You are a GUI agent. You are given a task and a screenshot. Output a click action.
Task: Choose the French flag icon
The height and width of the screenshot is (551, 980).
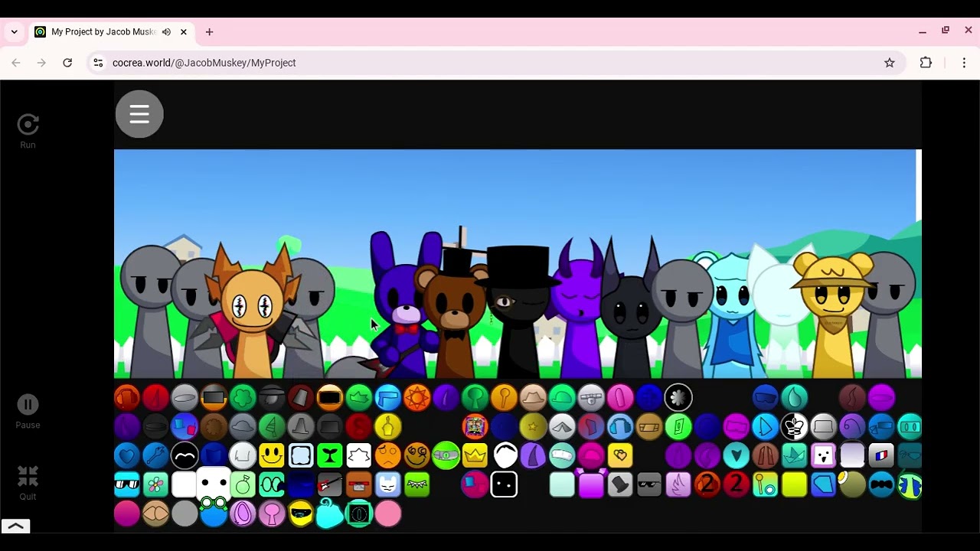coord(881,455)
